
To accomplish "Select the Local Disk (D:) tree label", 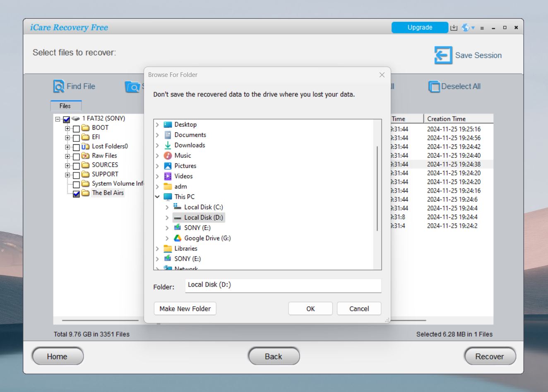I will (204, 218).
